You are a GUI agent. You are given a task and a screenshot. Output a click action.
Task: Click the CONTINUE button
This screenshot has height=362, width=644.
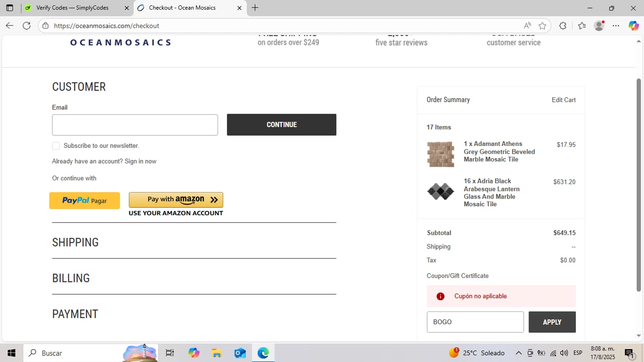pyautogui.click(x=282, y=125)
